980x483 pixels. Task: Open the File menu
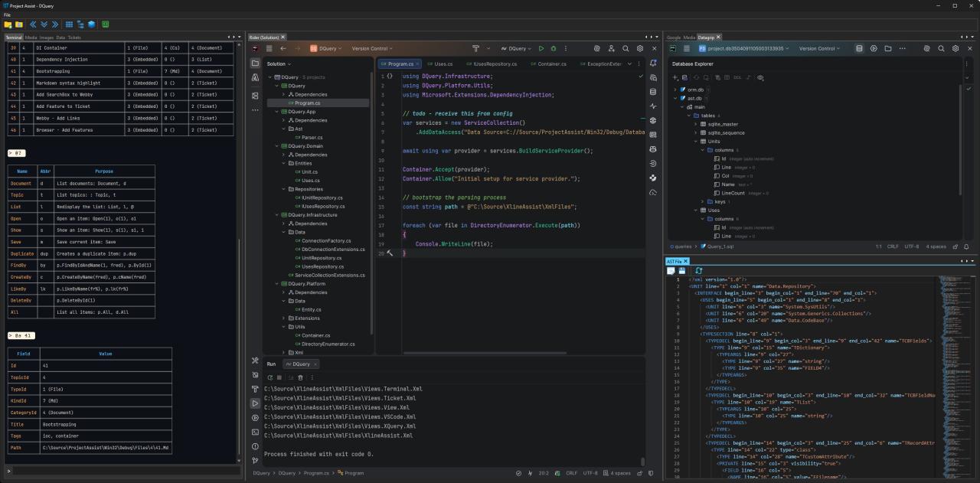[7, 15]
